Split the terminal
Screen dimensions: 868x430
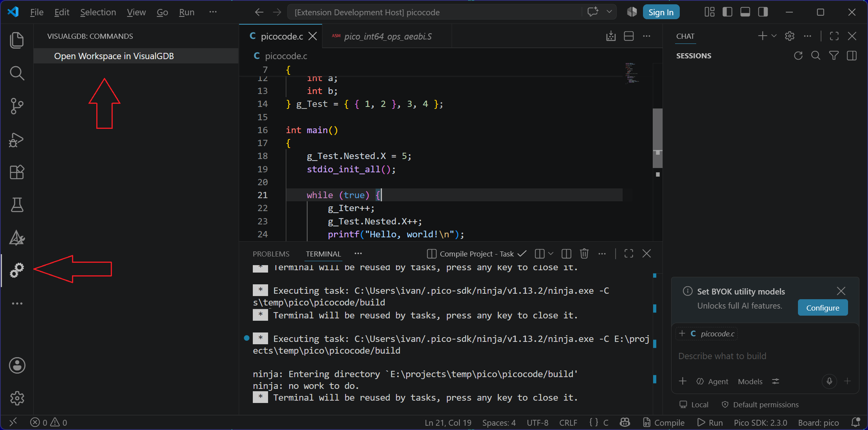coord(566,254)
